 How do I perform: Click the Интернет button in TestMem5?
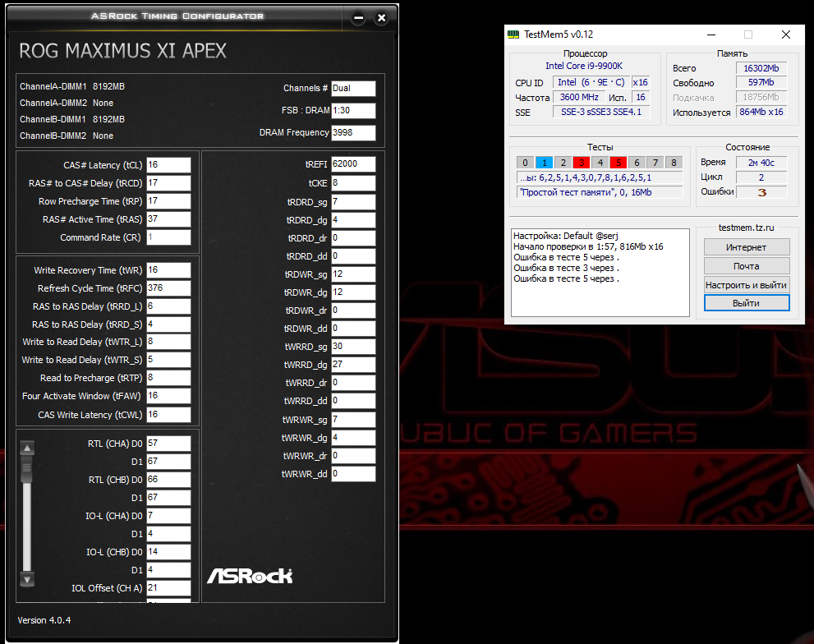747,247
